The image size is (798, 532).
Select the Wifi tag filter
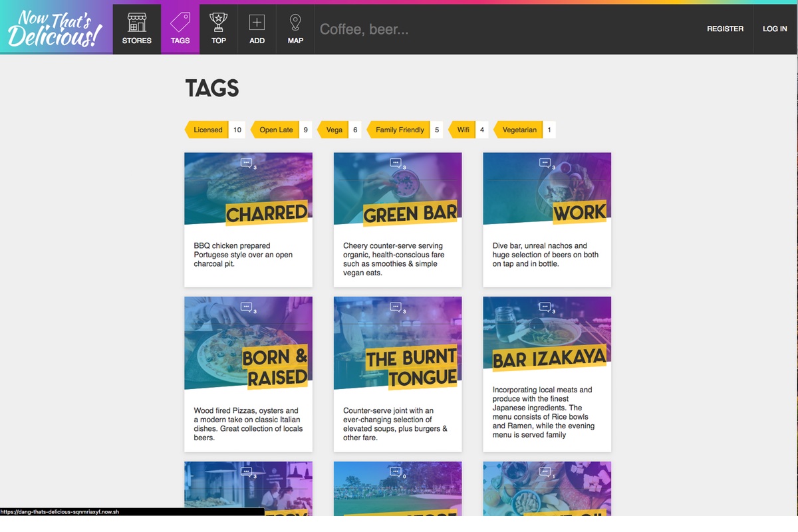pyautogui.click(x=463, y=130)
